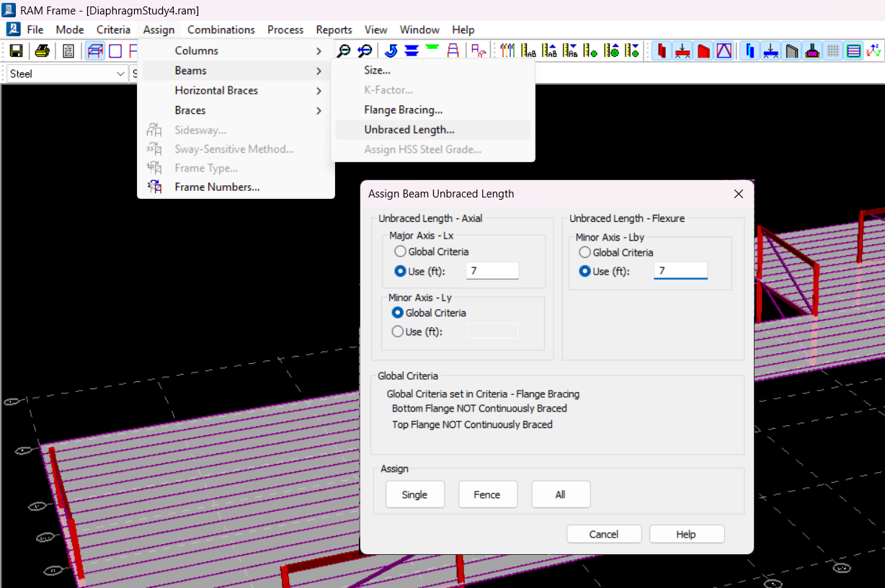Click the XYZ axes icon

coord(873,51)
